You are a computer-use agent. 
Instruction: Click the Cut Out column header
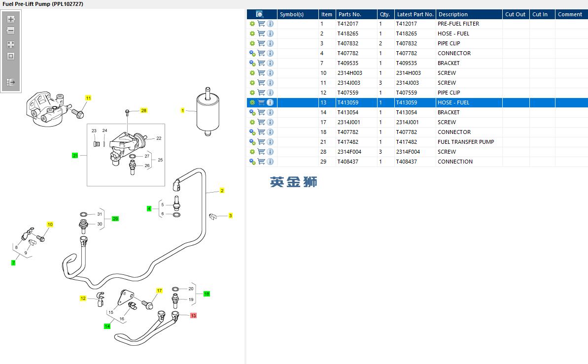(x=516, y=14)
